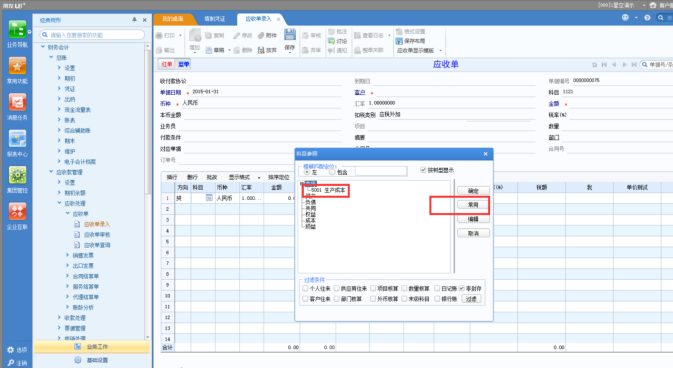Open the 查看日志 dropdown arrow
Viewport: 673px width, 369px height.
[x=389, y=35]
